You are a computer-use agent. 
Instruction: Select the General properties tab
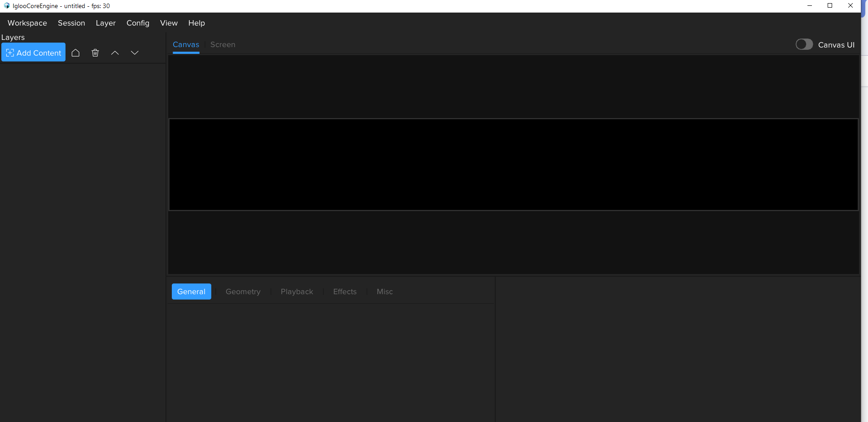coord(191,291)
